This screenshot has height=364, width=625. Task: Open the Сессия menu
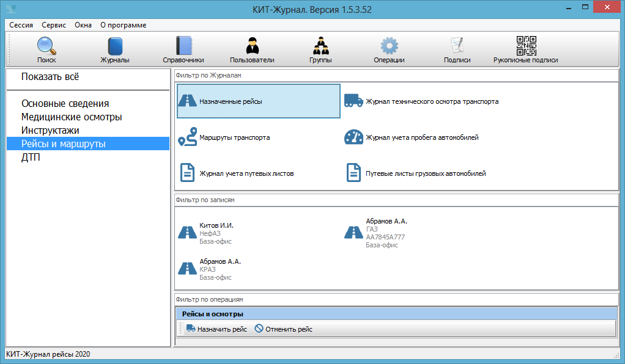tap(21, 25)
